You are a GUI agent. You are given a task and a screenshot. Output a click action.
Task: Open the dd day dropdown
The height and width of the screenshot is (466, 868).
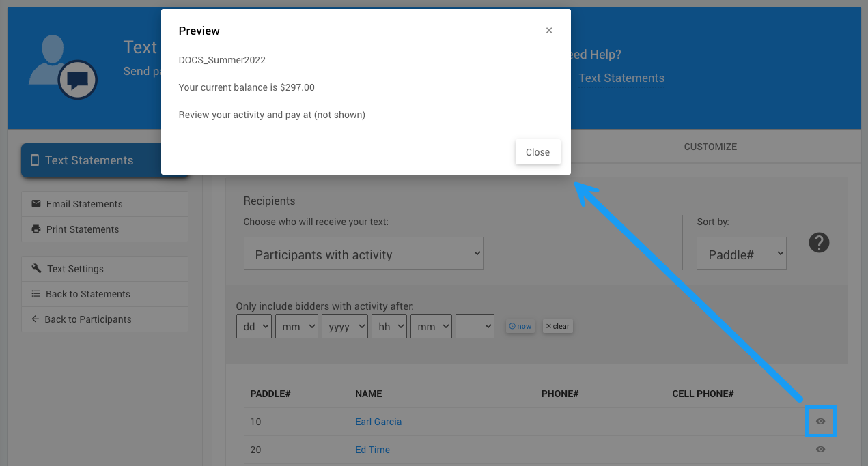click(253, 327)
